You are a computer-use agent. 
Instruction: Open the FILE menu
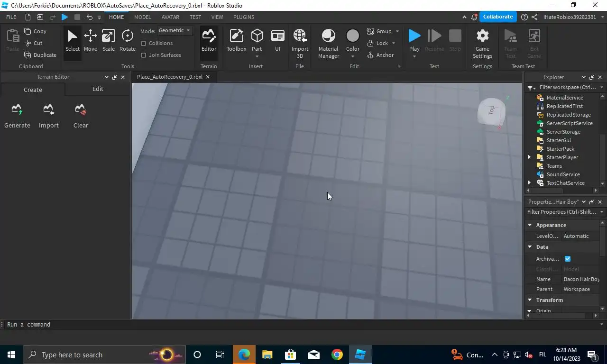(11, 17)
